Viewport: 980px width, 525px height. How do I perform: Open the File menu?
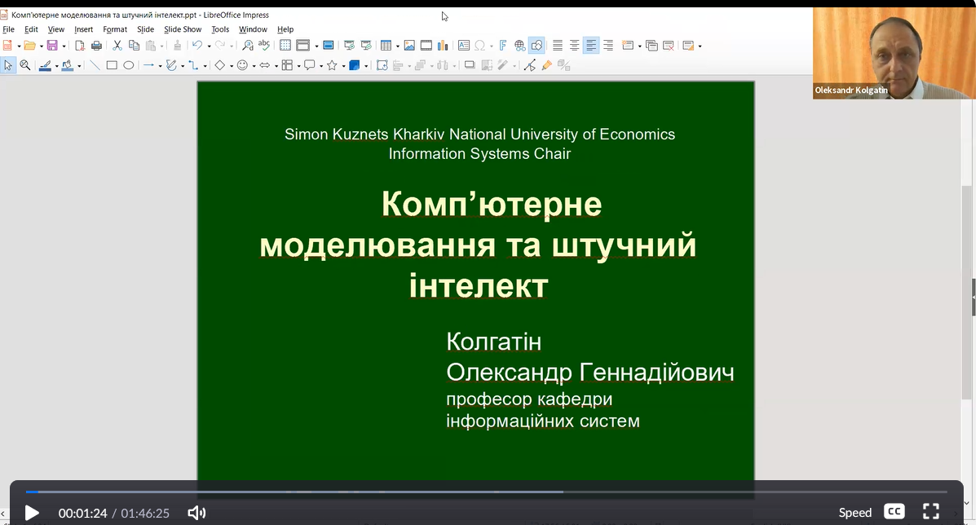(8, 29)
